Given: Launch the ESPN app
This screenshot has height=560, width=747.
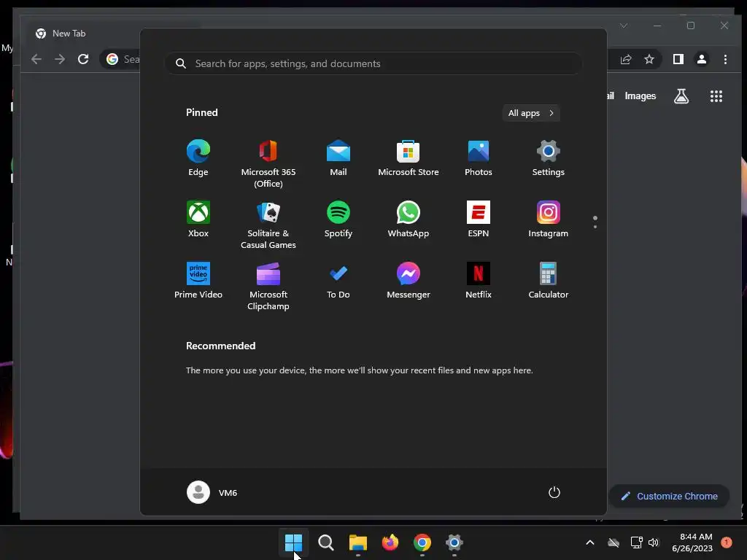Looking at the screenshot, I should pyautogui.click(x=479, y=219).
